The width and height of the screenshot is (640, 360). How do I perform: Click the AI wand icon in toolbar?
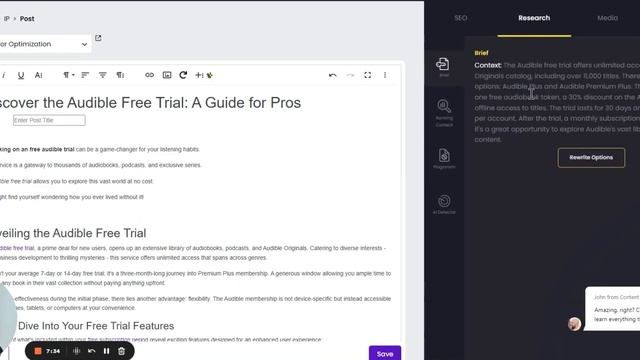tap(210, 75)
